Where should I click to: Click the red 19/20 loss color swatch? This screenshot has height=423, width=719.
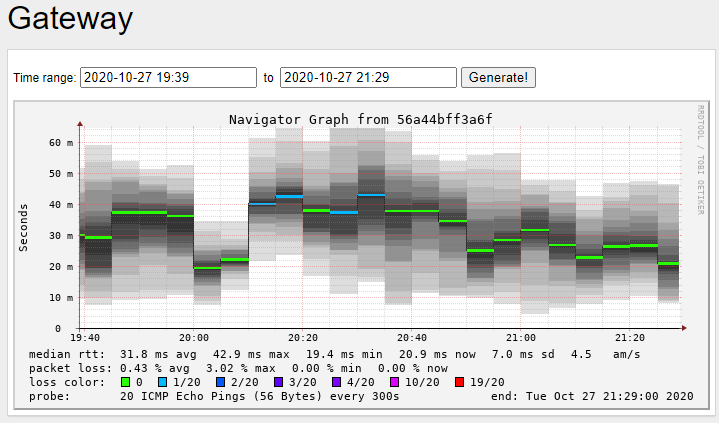pos(459,382)
